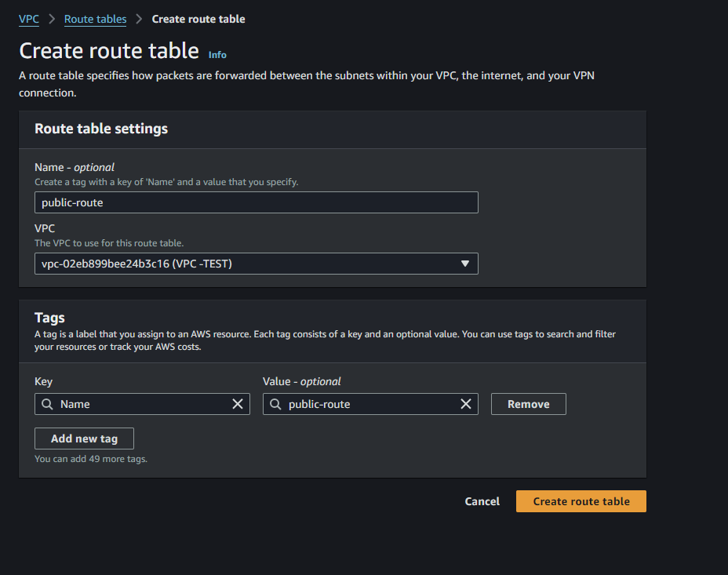Click the Create route table breadcrumb text
Viewport: 728px width, 575px height.
pos(198,19)
